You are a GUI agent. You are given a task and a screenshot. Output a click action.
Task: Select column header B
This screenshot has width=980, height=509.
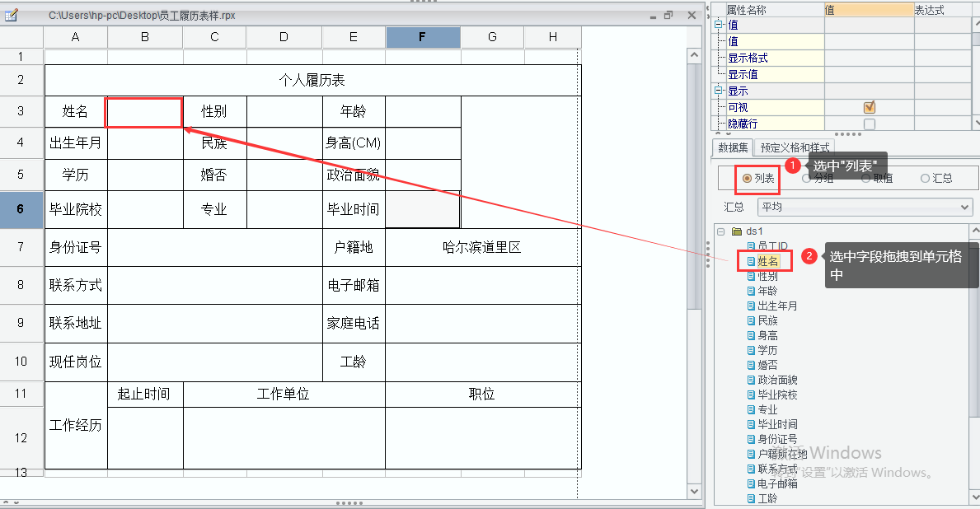point(145,37)
